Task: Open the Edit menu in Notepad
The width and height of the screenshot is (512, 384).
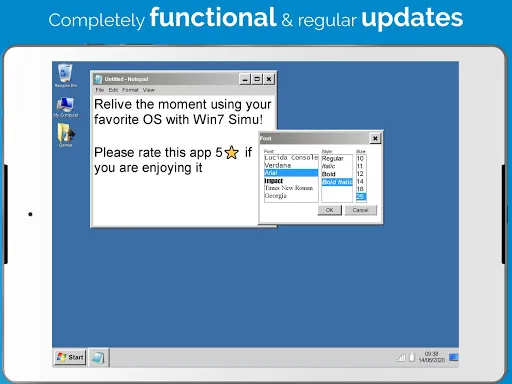Action: tap(113, 90)
